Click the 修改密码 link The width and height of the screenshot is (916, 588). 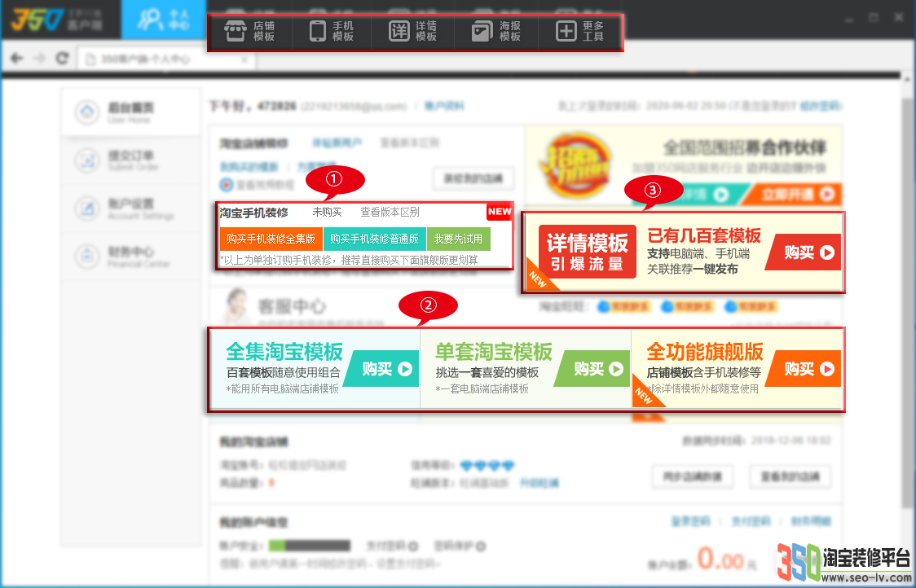coord(820,106)
